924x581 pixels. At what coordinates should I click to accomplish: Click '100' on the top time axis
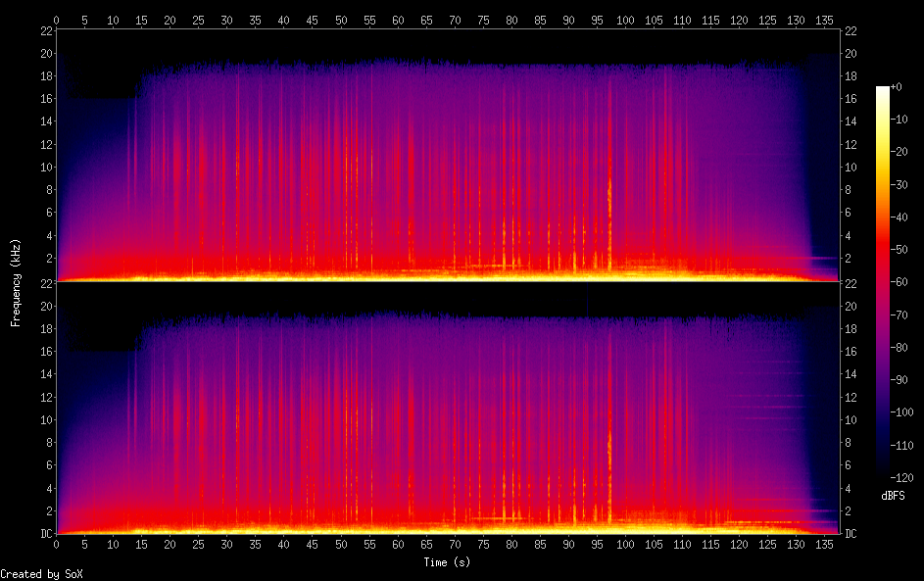point(625,20)
